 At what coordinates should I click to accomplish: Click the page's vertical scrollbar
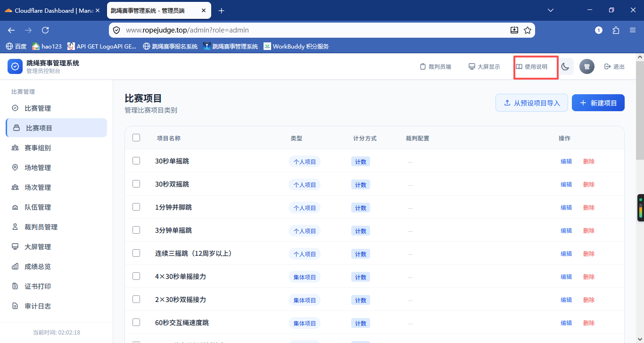pos(640,198)
